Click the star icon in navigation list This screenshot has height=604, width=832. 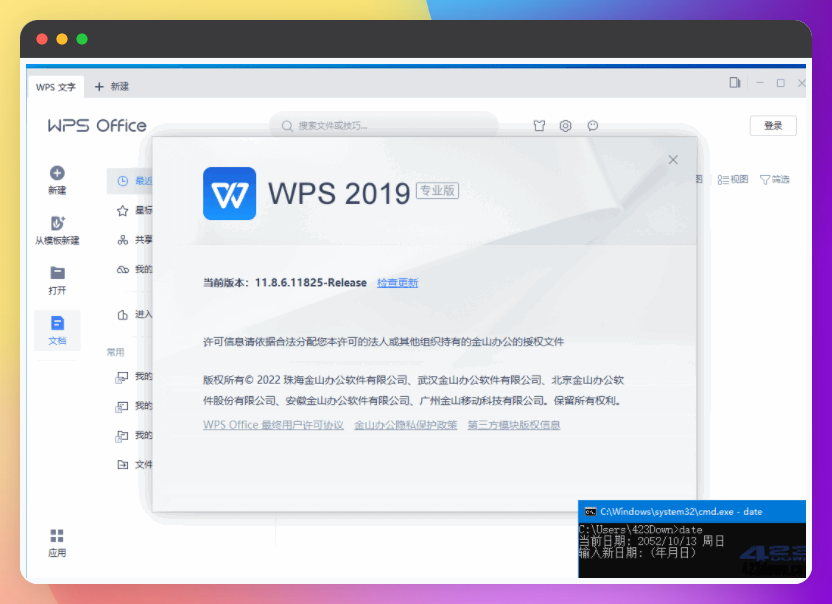[x=123, y=211]
